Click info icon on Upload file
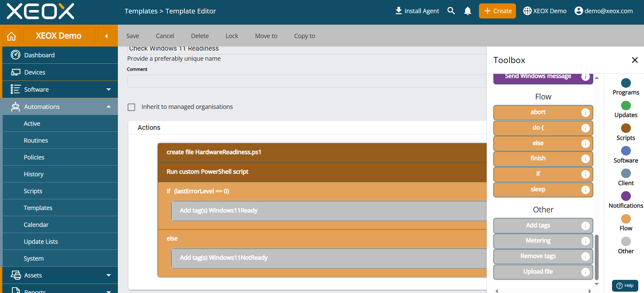Viewport: 644px width, 293px height. (x=585, y=272)
